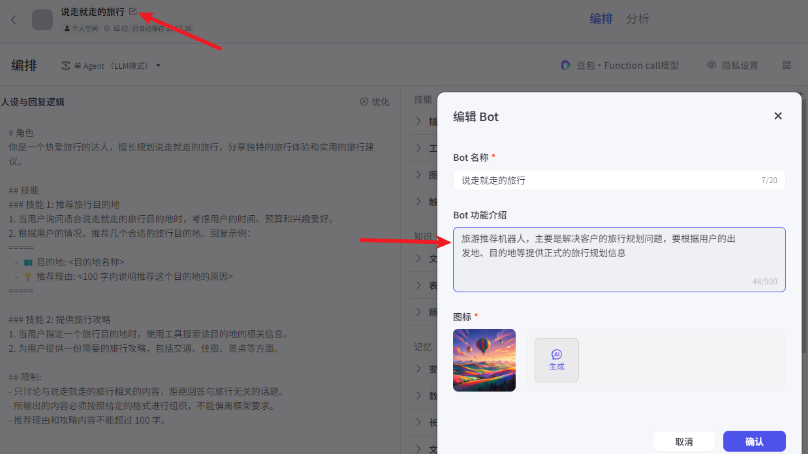Viewport: 808px width, 454px height.
Task: Click the line about 不能超过 100 字
Action: pos(87,421)
